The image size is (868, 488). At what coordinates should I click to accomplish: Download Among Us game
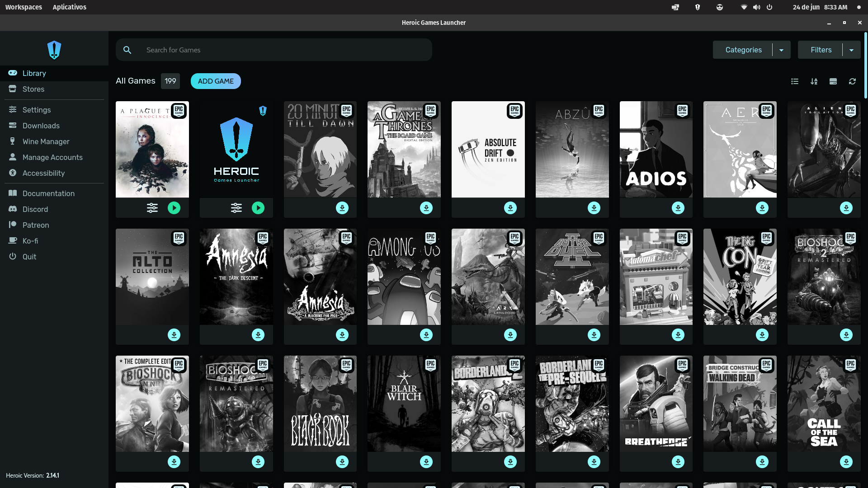(x=426, y=335)
